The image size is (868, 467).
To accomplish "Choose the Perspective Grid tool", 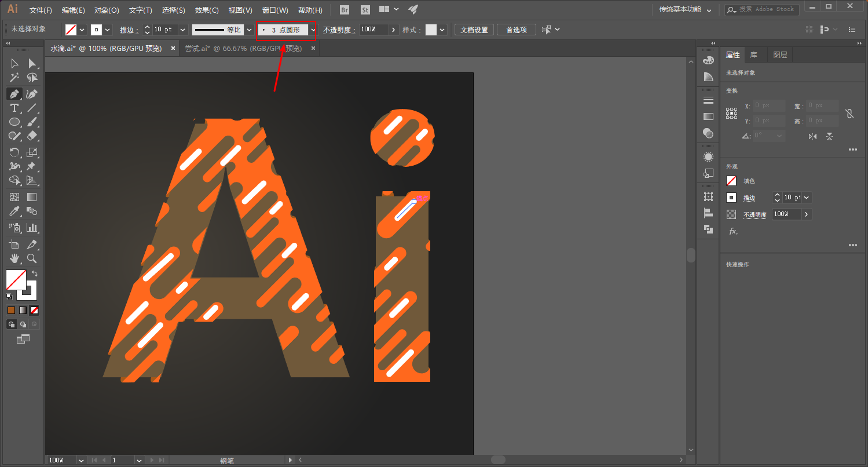I will (32, 180).
